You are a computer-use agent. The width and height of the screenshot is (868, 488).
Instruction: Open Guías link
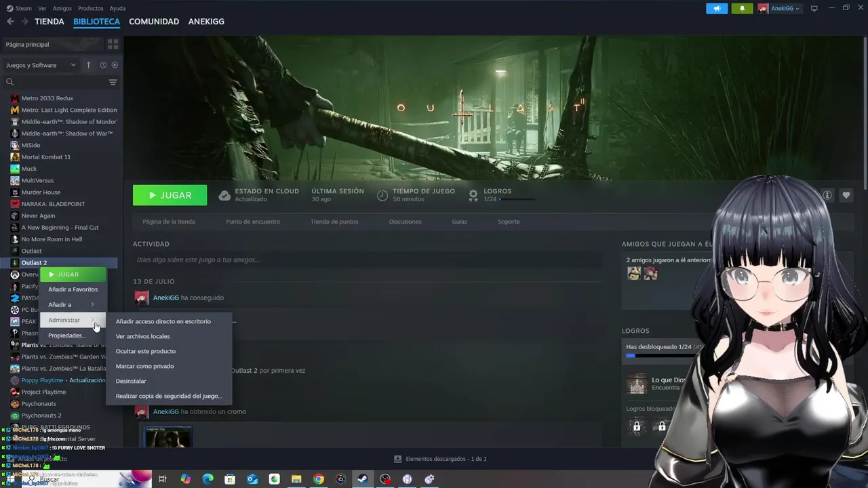[460, 222]
